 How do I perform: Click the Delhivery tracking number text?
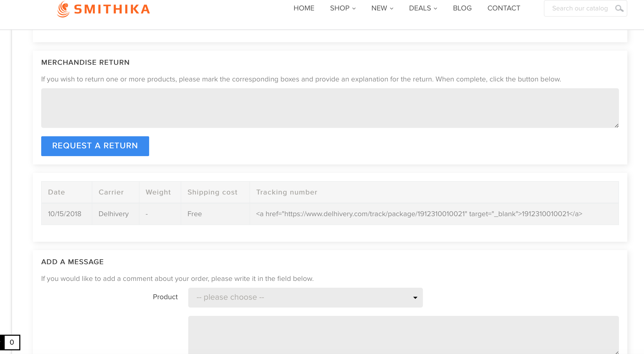click(419, 214)
